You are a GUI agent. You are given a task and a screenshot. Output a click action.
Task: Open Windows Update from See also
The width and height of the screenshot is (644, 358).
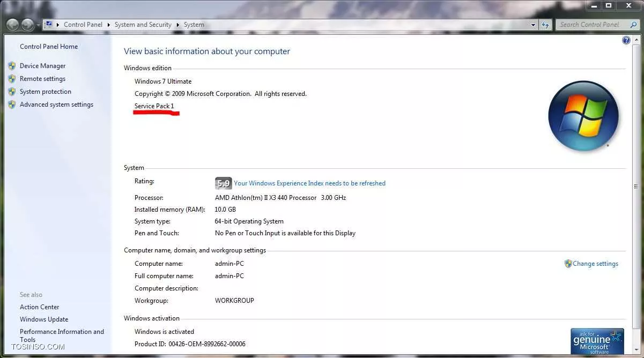point(44,319)
